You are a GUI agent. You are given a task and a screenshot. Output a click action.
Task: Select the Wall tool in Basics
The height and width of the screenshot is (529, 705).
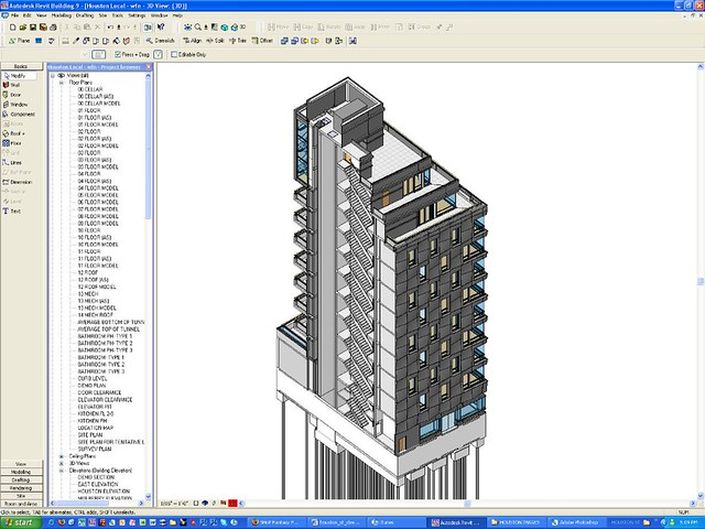(16, 85)
